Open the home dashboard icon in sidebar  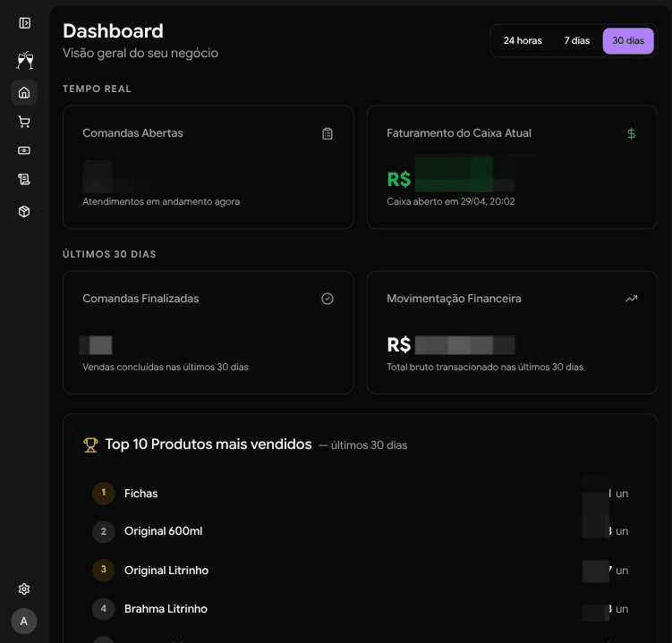click(24, 92)
